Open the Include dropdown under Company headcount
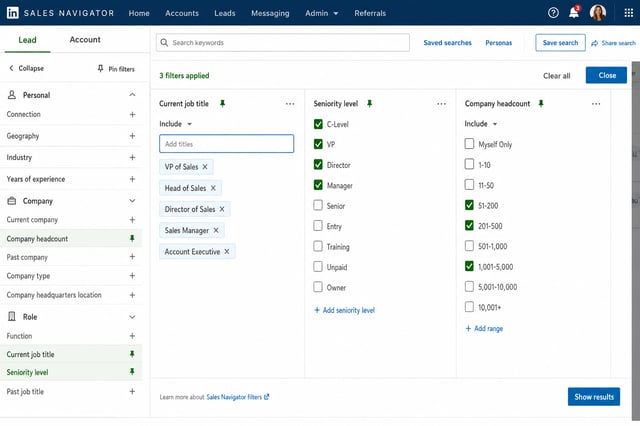 481,124
